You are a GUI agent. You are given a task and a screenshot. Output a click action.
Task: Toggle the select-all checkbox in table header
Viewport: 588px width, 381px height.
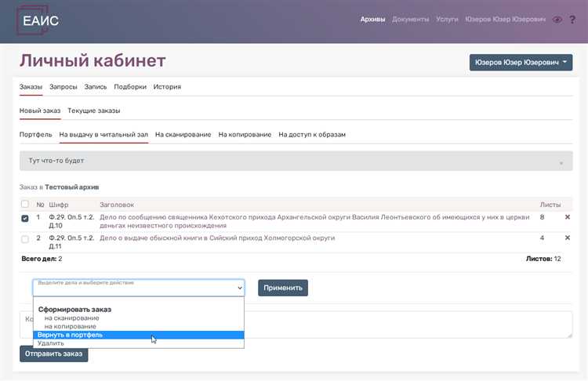pyautogui.click(x=25, y=204)
